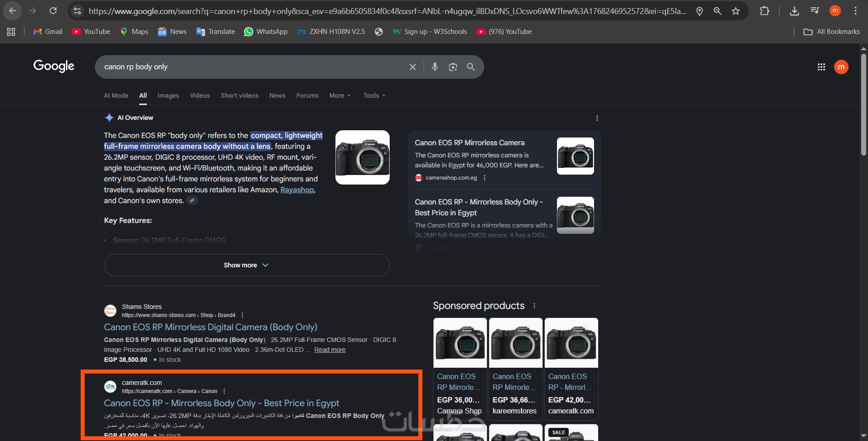This screenshot has height=441, width=868.
Task: Open (976) YouTube bookmark
Action: click(x=504, y=32)
